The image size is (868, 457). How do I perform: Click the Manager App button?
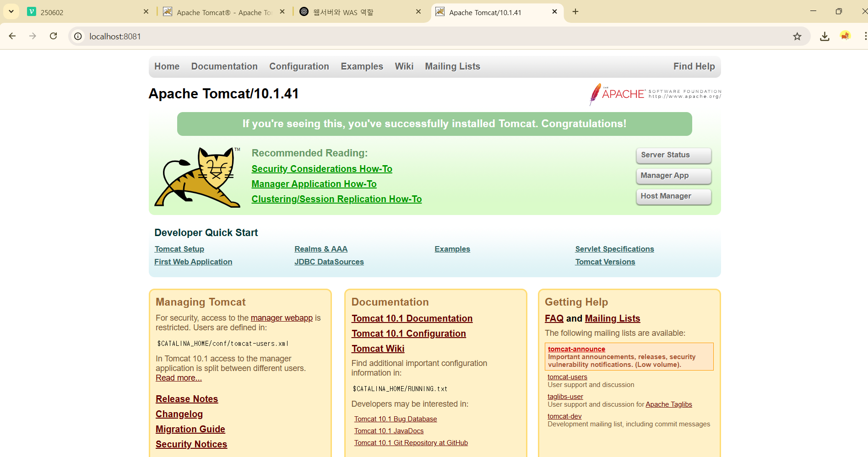673,176
